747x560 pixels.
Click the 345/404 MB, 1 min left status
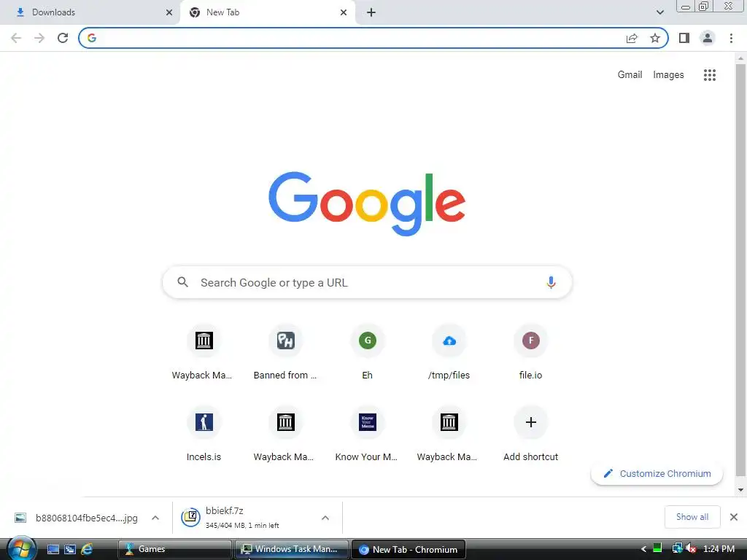pos(242,525)
